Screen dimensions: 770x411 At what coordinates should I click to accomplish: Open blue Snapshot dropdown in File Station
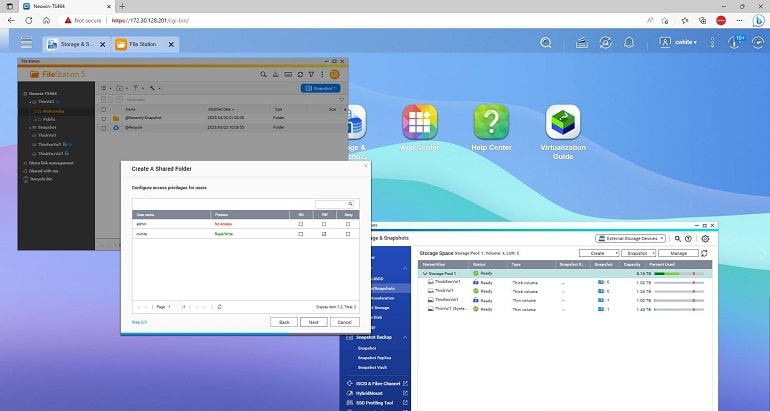click(320, 88)
